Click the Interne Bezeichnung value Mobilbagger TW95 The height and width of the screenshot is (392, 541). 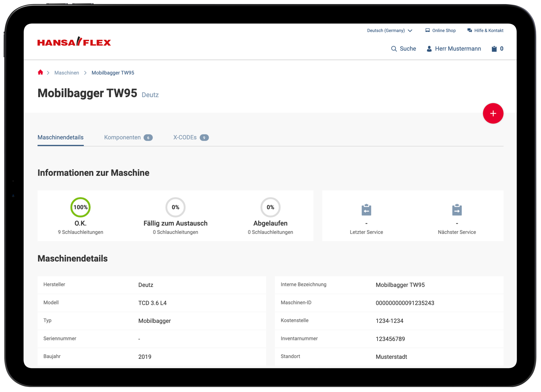(400, 285)
